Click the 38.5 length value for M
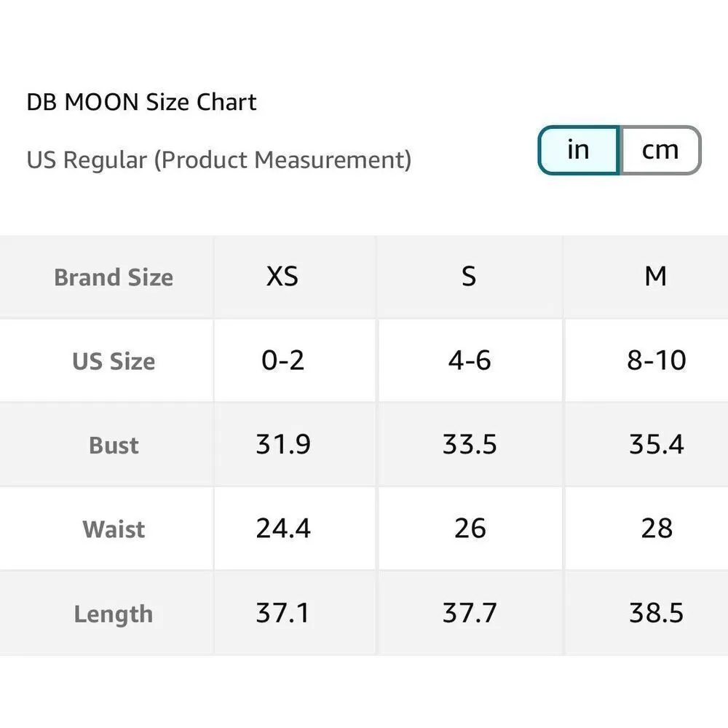728x728 pixels. pos(656,613)
